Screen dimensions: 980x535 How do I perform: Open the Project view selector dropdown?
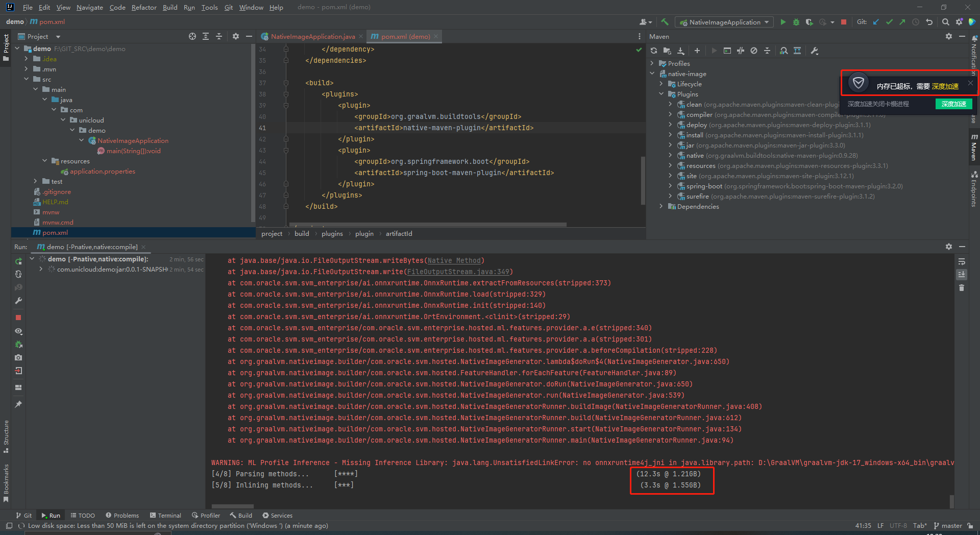click(x=39, y=36)
